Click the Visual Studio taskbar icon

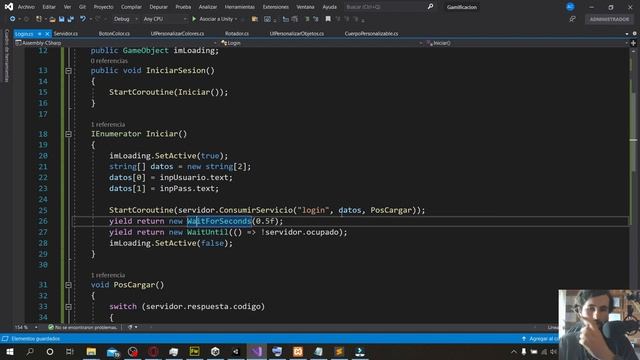(x=257, y=351)
